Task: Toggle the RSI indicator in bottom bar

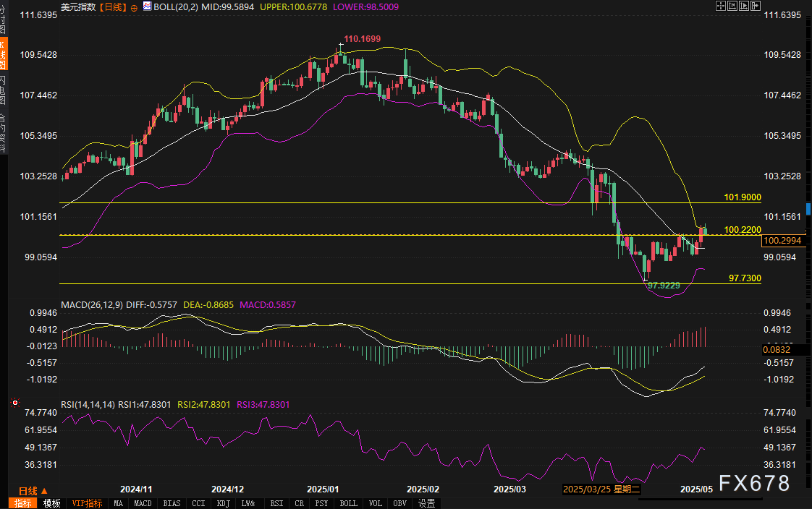Action: pyautogui.click(x=276, y=503)
